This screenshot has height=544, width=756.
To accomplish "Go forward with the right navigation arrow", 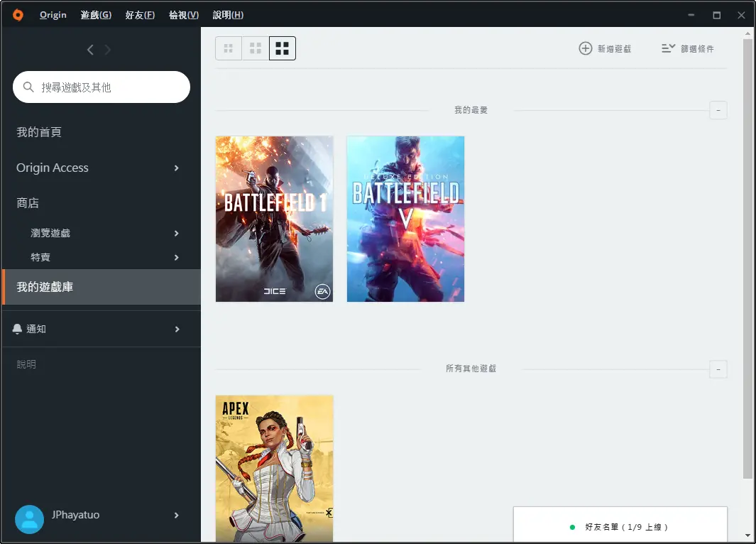I will 107,50.
